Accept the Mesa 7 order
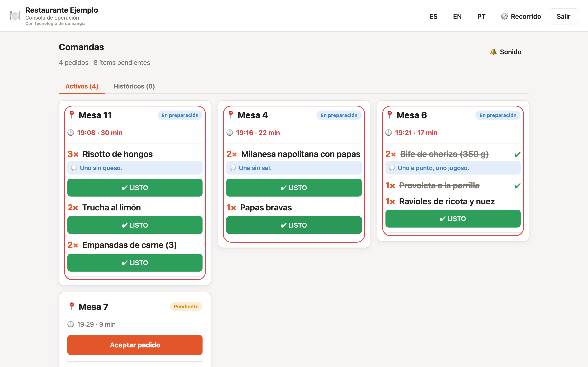Viewport: 588px width, 367px height. pos(135,345)
